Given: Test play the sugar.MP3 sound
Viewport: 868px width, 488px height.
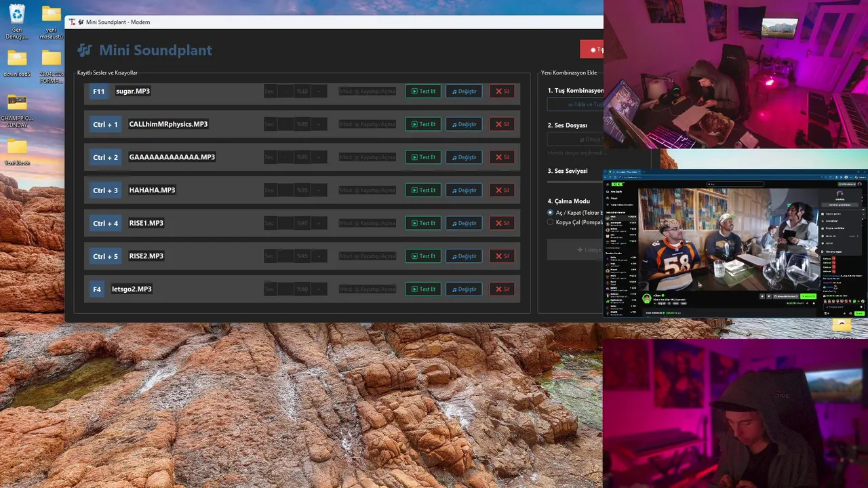Looking at the screenshot, I should point(423,91).
